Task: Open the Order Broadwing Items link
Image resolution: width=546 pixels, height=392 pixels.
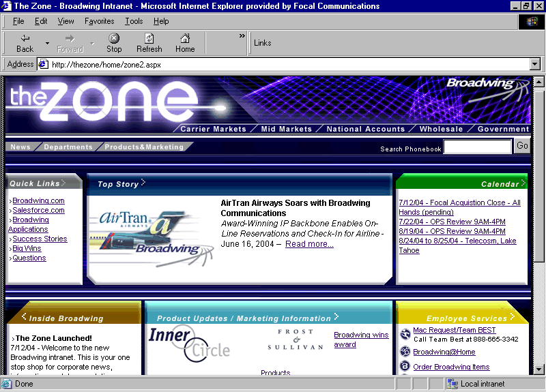Action: click(x=451, y=367)
